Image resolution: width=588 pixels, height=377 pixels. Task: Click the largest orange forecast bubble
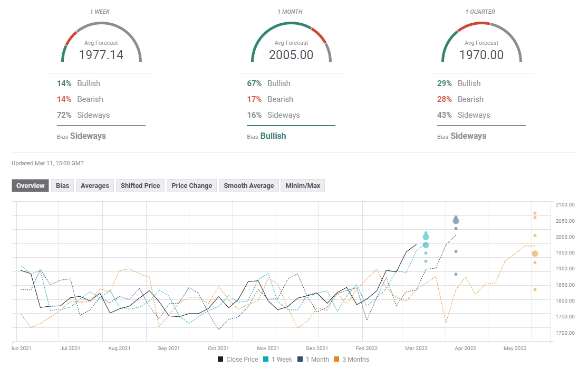[535, 254]
